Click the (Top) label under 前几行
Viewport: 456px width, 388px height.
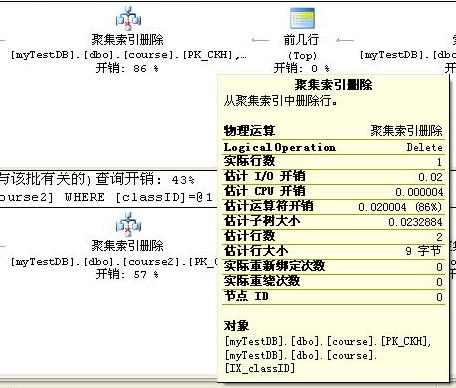[302, 55]
